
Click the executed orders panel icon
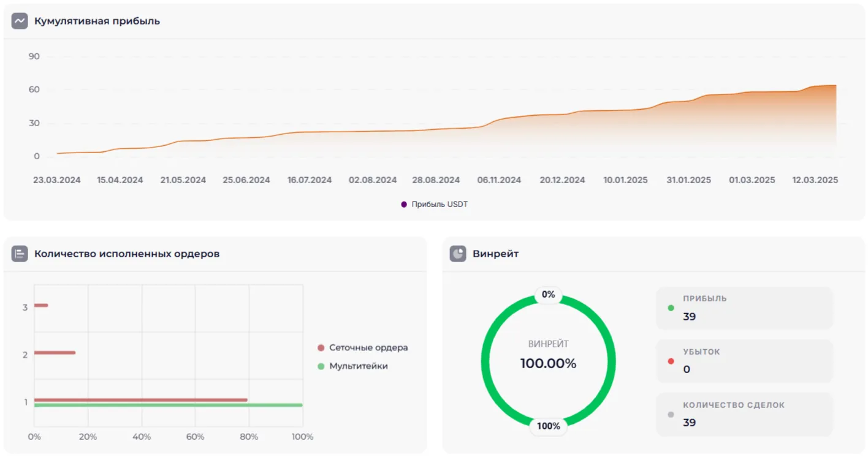tap(20, 254)
